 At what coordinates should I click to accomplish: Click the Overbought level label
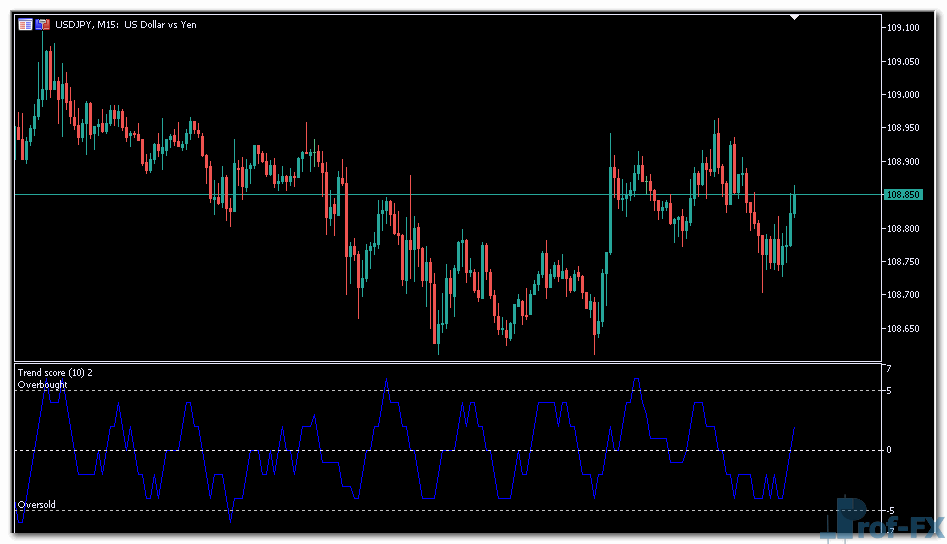[42, 384]
